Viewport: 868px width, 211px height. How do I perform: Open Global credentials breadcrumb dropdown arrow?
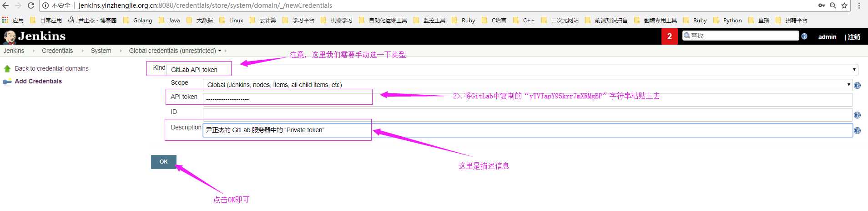coord(220,51)
